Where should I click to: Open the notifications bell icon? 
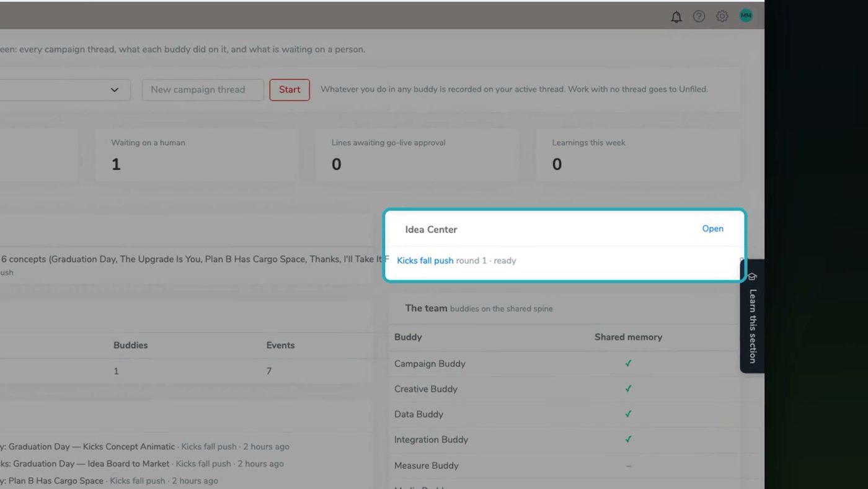tap(676, 17)
